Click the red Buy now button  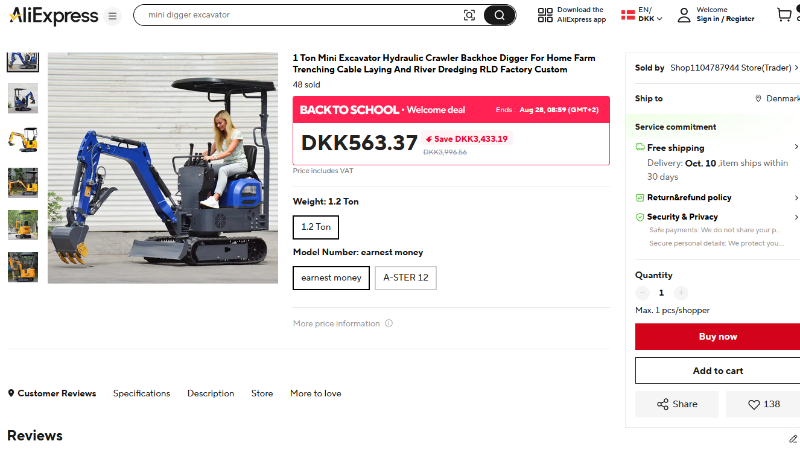(x=717, y=337)
